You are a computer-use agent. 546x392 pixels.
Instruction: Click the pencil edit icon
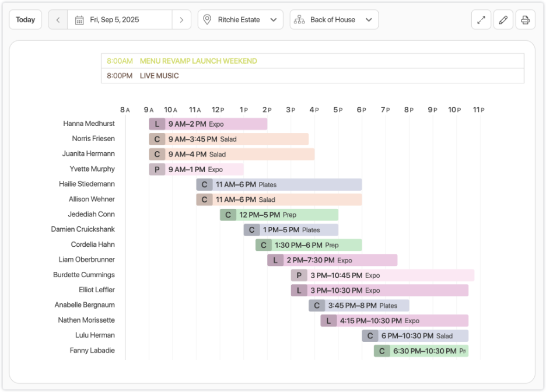point(503,19)
